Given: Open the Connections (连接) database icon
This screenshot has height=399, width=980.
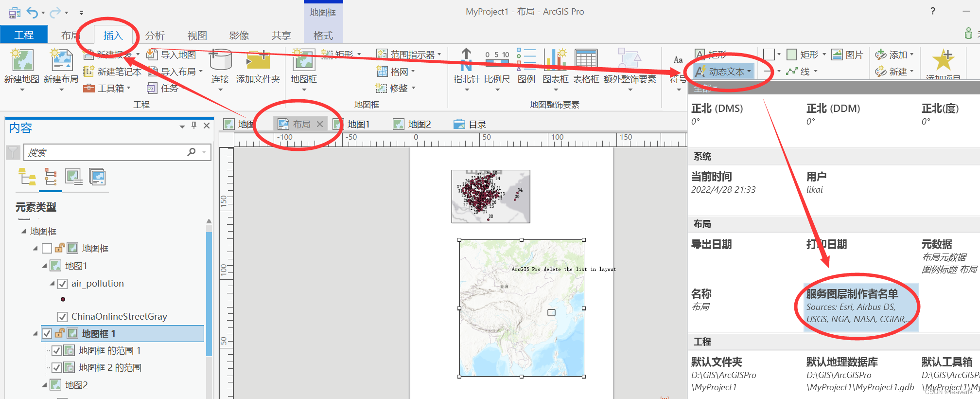Looking at the screenshot, I should (x=220, y=60).
